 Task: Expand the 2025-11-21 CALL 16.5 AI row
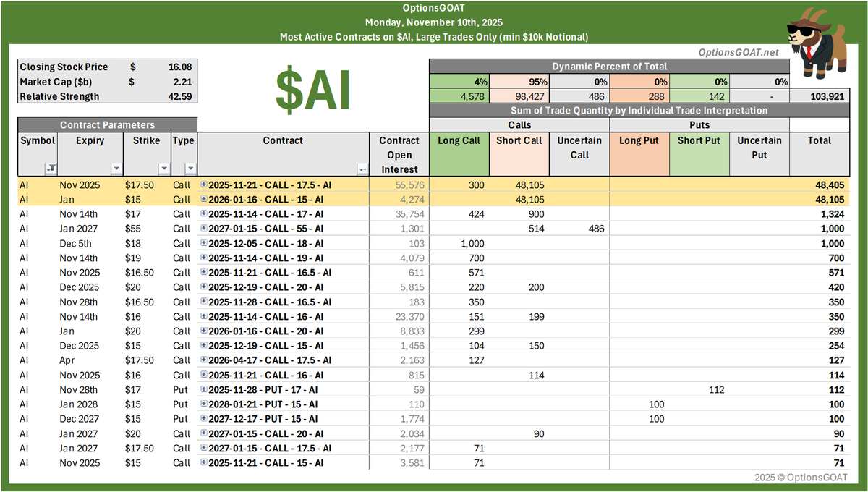point(204,272)
